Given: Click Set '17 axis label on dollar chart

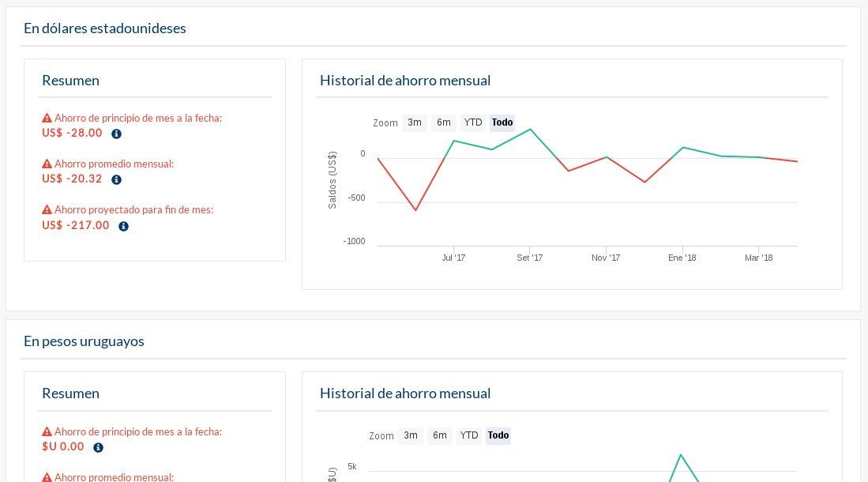Looking at the screenshot, I should (530, 258).
